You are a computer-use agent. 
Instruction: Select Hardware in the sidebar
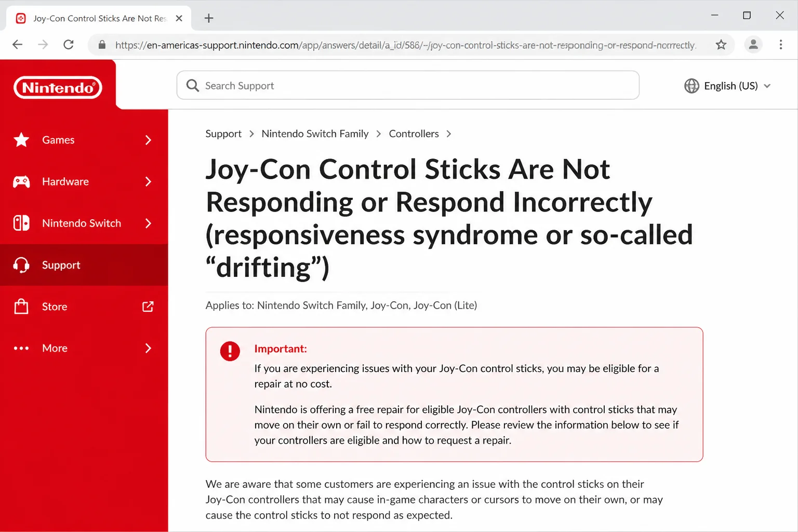coord(84,181)
